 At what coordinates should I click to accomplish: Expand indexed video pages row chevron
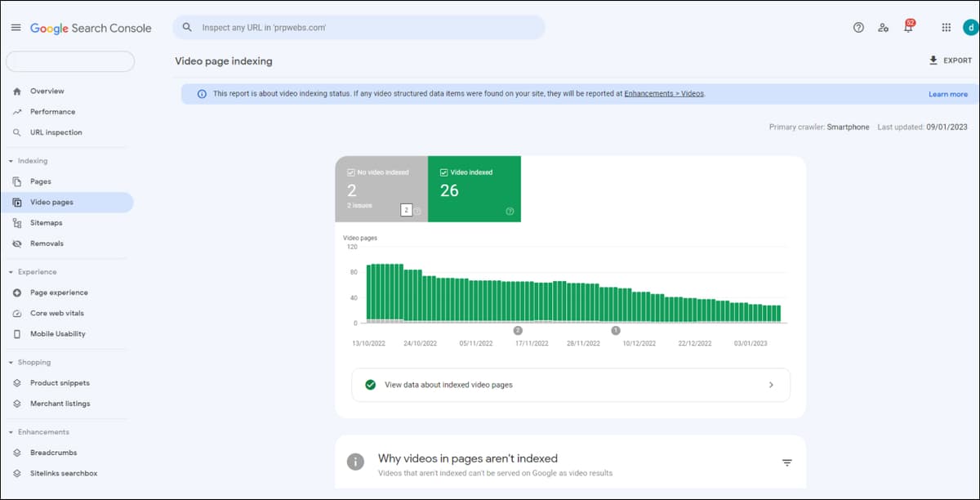click(771, 385)
